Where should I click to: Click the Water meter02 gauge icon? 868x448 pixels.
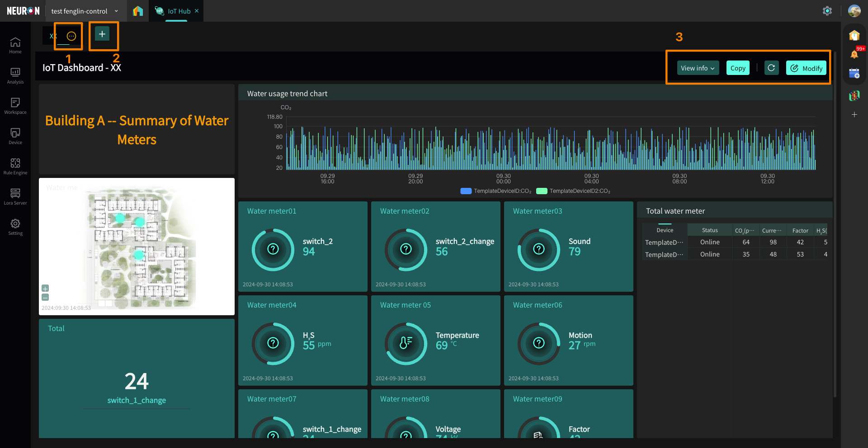click(406, 249)
